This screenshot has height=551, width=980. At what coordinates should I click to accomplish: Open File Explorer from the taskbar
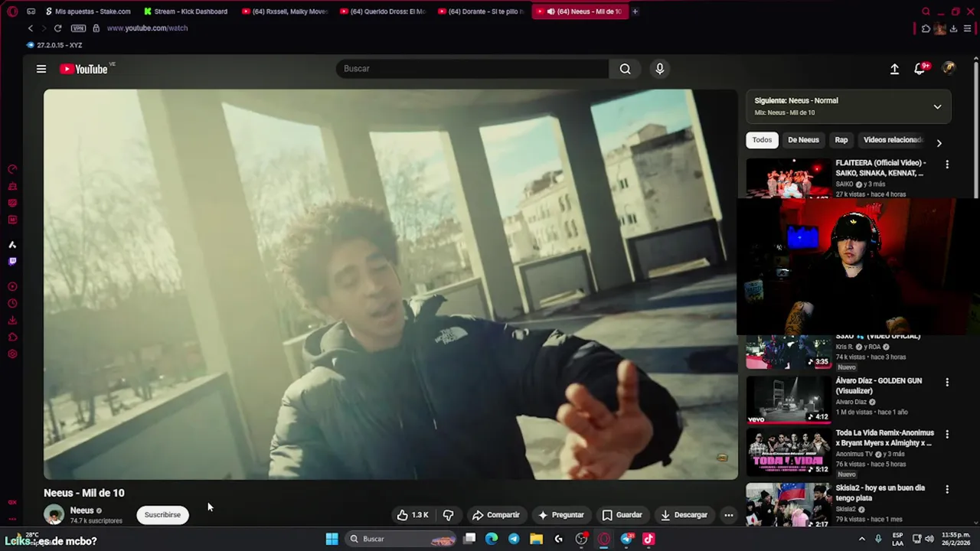tap(536, 539)
